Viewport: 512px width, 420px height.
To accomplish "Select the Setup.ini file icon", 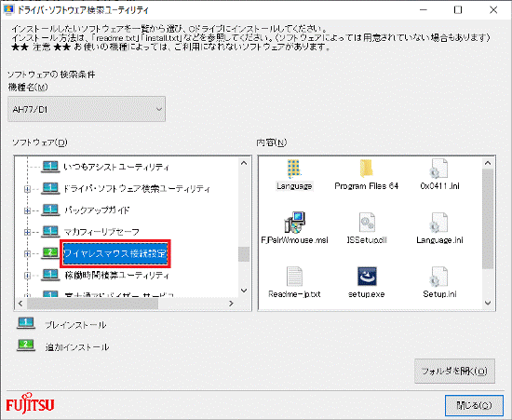I will coord(439,277).
